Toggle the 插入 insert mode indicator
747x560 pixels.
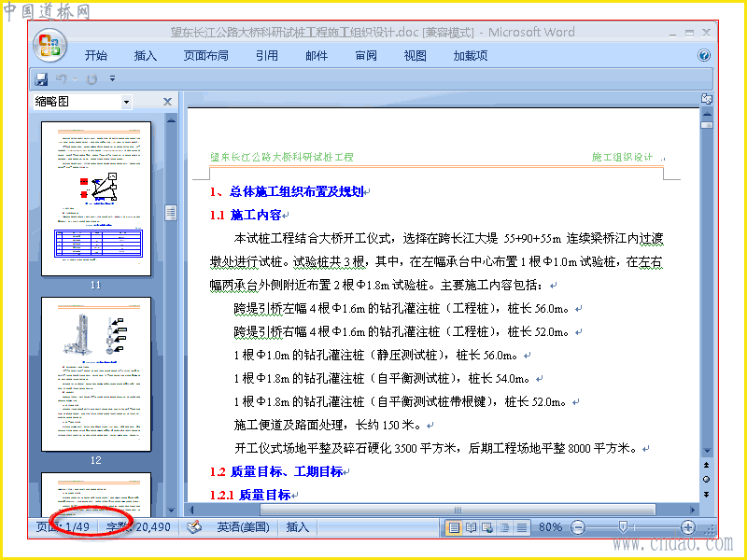pos(297,527)
